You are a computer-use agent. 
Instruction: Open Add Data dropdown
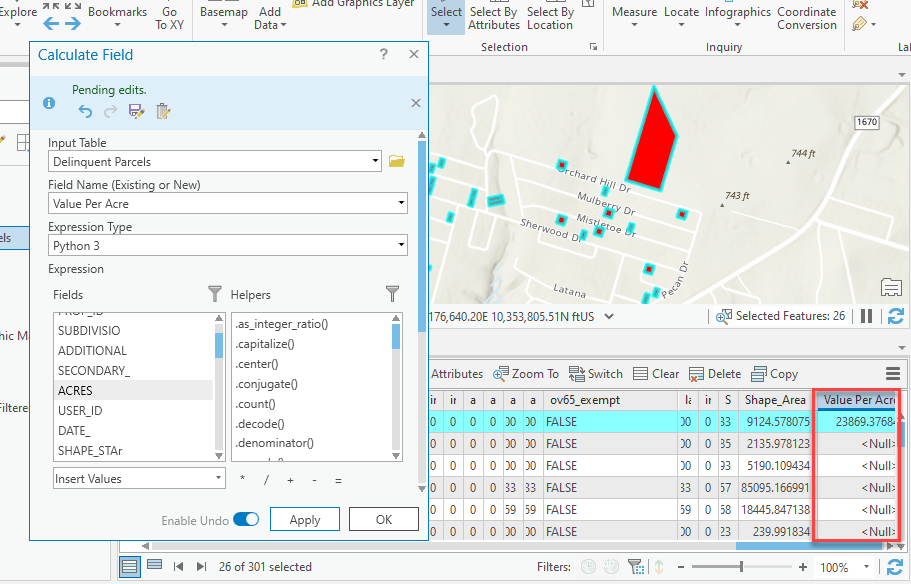pos(270,18)
